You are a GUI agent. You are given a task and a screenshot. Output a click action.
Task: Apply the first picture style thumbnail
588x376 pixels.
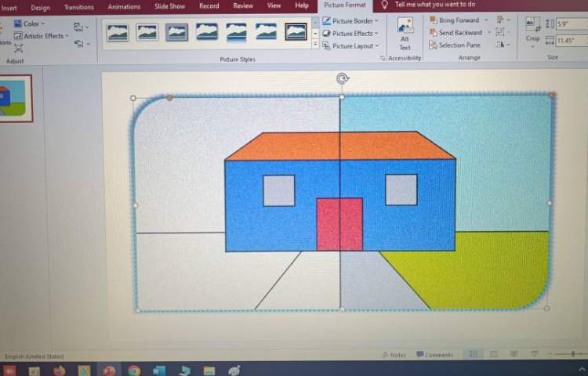click(118, 32)
